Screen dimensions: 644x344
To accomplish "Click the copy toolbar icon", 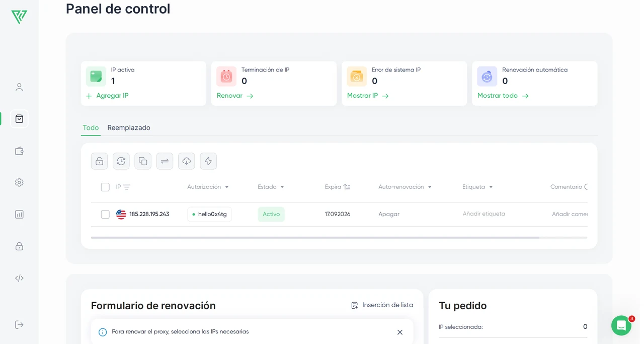I will (143, 161).
